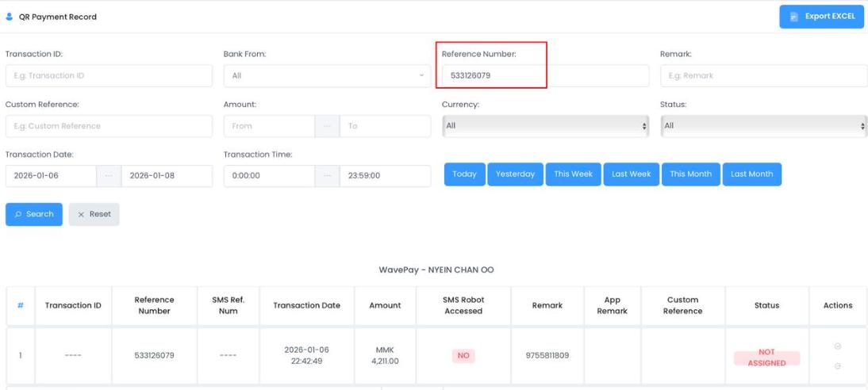Select the Today quick date filter
This screenshot has height=390, width=868.
464,174
